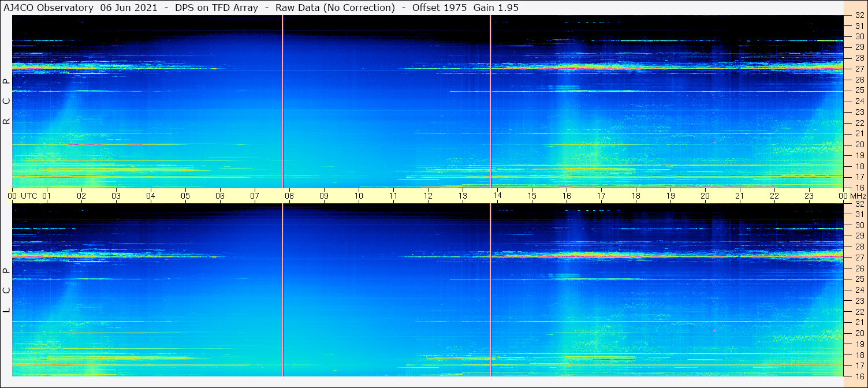Image resolution: width=868 pixels, height=388 pixels.
Task: Click RCP panel's 25 MHz scale label
Action: 859,90
